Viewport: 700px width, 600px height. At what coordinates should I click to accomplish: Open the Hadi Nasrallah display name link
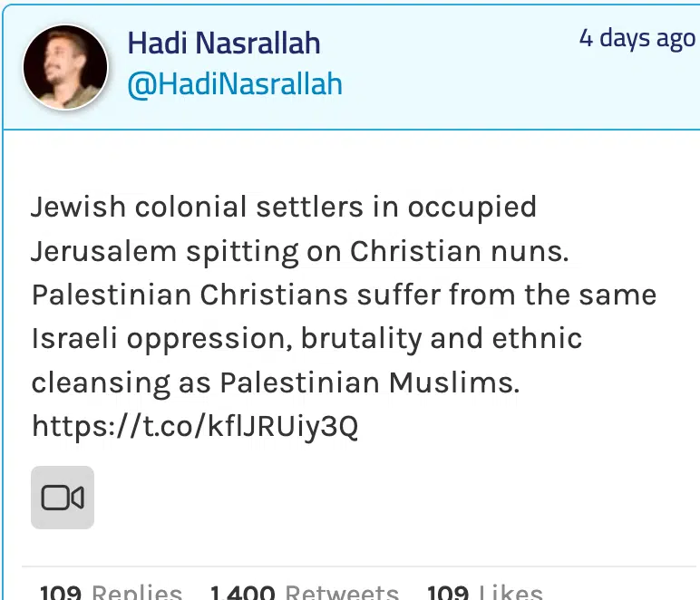coord(224,44)
